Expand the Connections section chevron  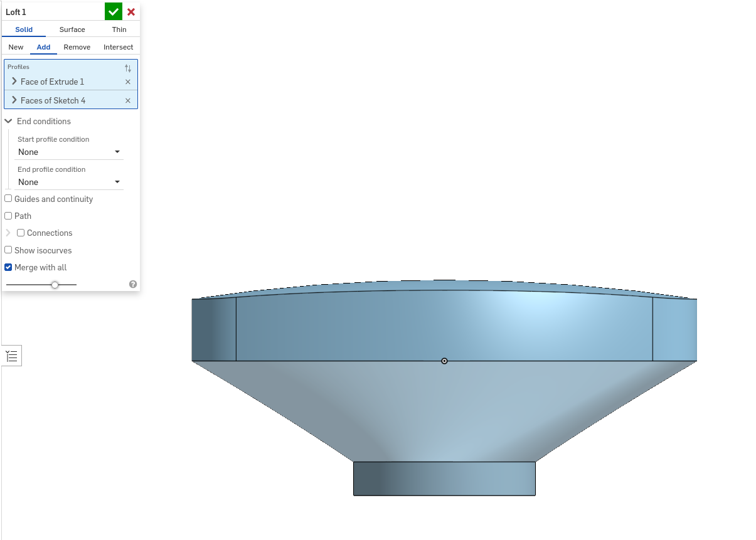point(8,233)
